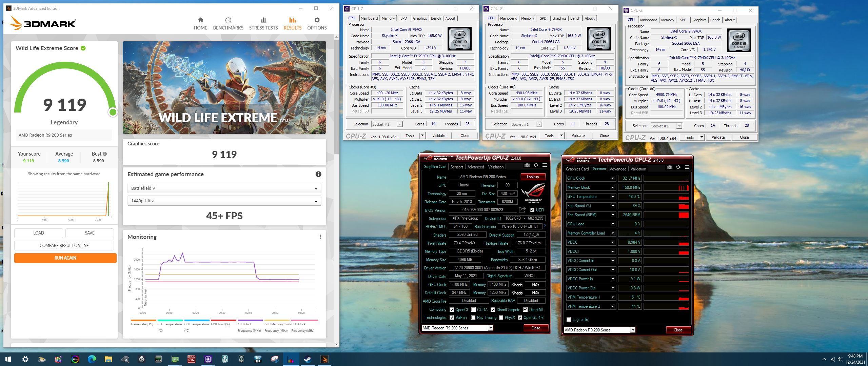This screenshot has height=366, width=868.
Task: Click 3DMark vertical scrollbar thumb
Action: pos(336,96)
